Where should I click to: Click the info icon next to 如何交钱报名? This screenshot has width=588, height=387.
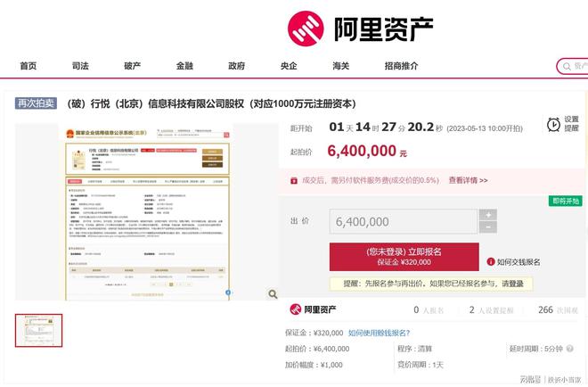[x=491, y=261]
